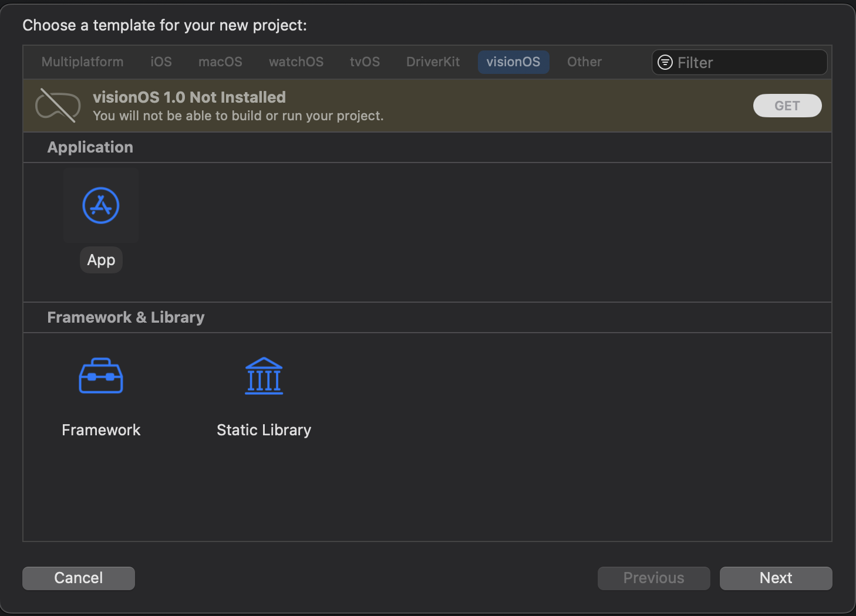Select the DriverKit platform tab
856x616 pixels.
point(433,62)
